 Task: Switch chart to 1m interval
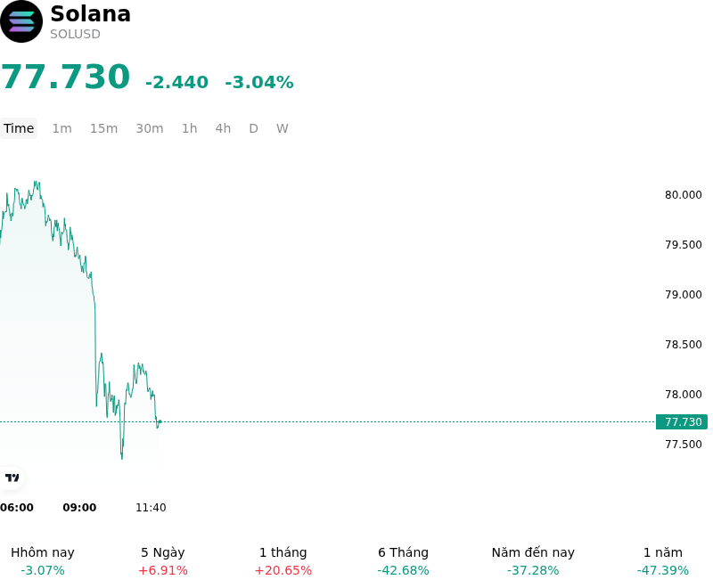coord(61,128)
